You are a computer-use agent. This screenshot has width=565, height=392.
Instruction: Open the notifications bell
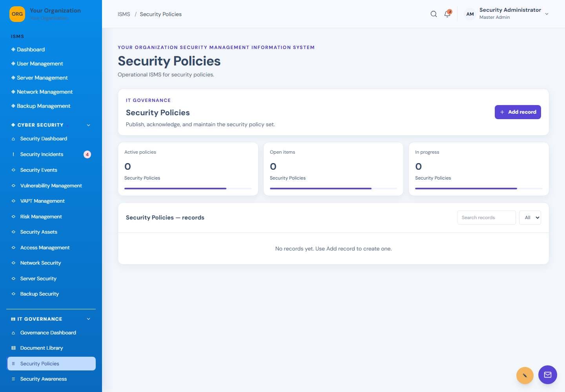click(447, 14)
